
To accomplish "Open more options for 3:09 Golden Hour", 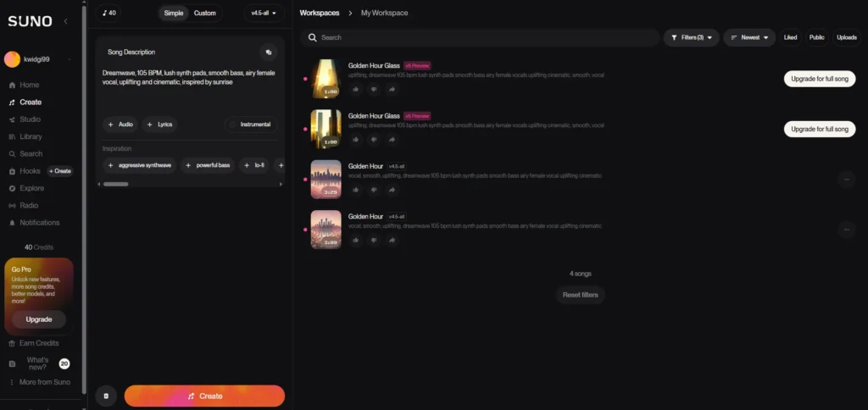I will [846, 229].
